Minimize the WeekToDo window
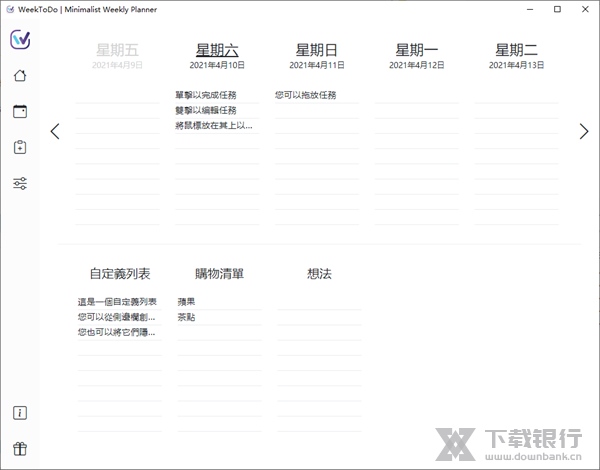600x470 pixels. pyautogui.click(x=530, y=9)
